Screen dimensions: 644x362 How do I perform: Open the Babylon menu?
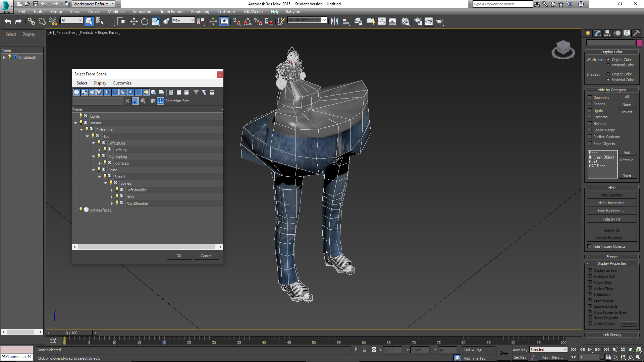pyautogui.click(x=293, y=12)
